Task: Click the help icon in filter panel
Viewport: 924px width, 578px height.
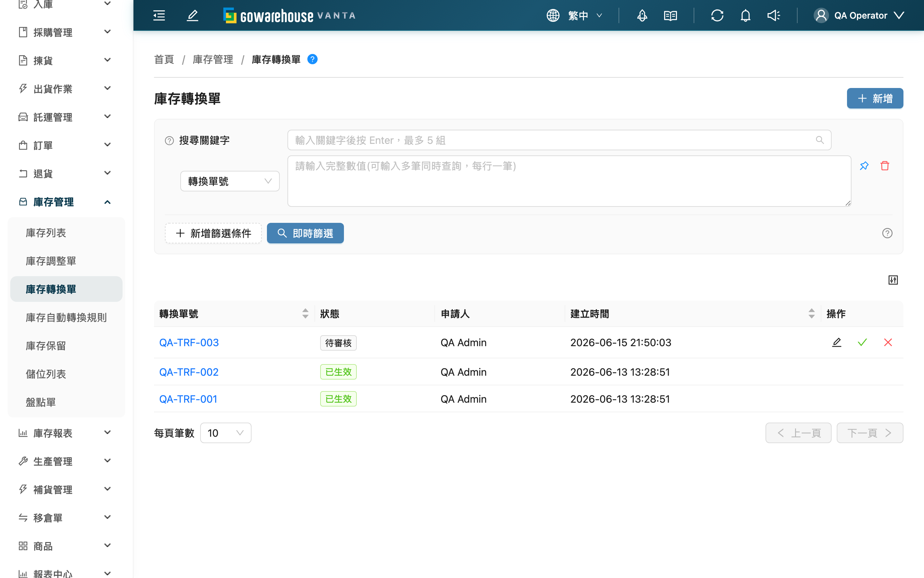Action: coord(887,233)
